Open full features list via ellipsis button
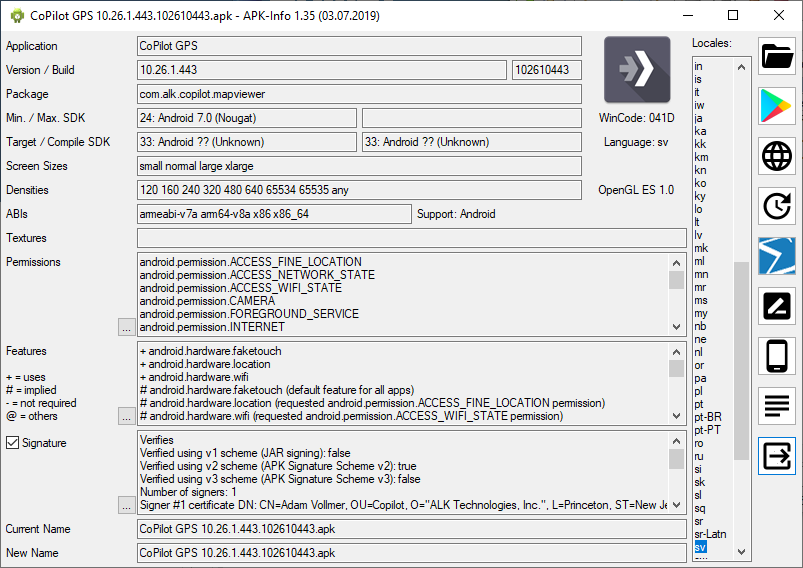The image size is (803, 568). click(126, 416)
